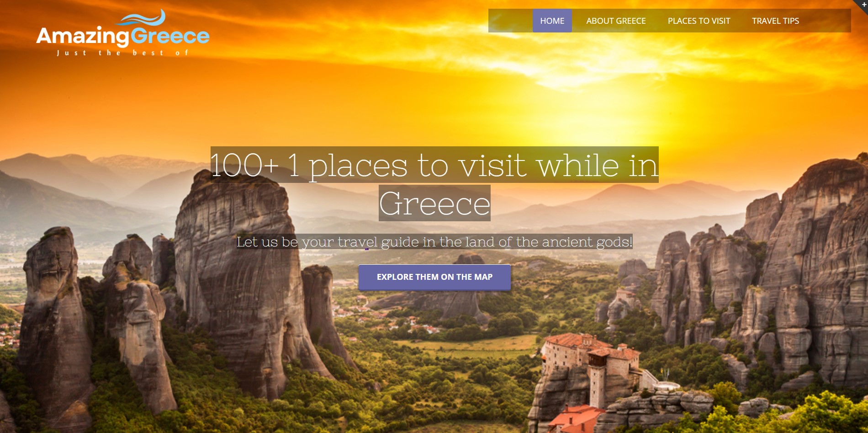The width and height of the screenshot is (868, 433).
Task: Click the 'Let us be your travel guide' subtitle
Action: (x=434, y=241)
